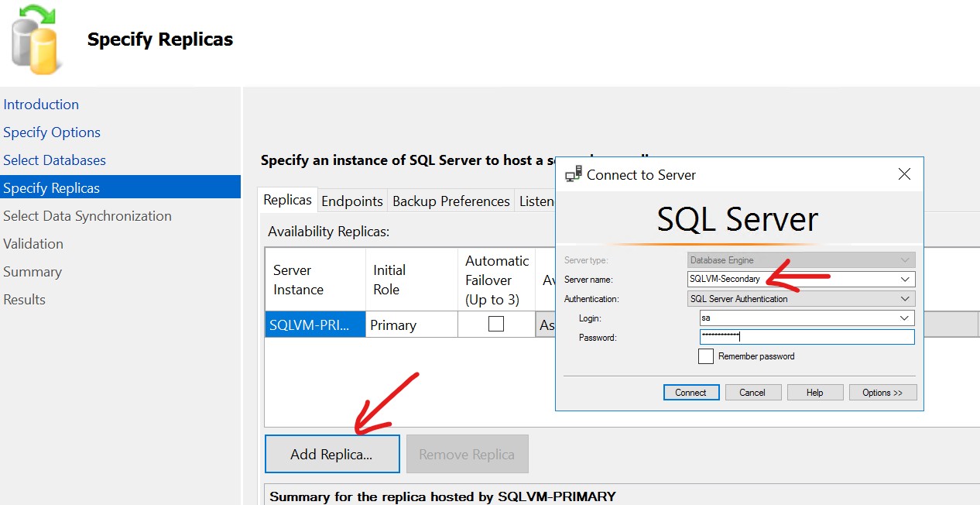Select the Results step in sidebar
Viewport: 980px width, 505px height.
(24, 300)
